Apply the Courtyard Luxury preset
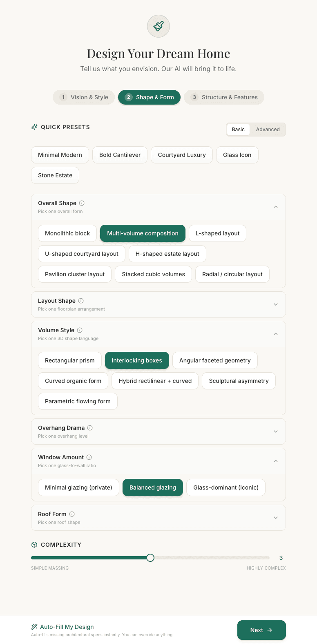 tap(182, 155)
